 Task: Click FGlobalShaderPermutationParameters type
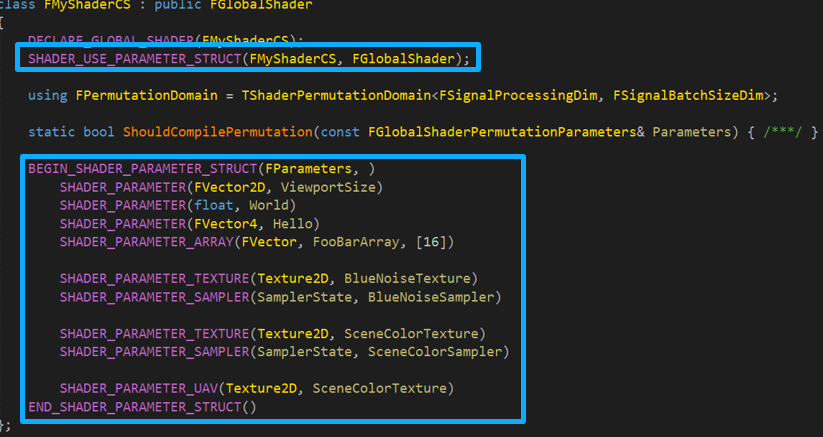pyautogui.click(x=502, y=132)
